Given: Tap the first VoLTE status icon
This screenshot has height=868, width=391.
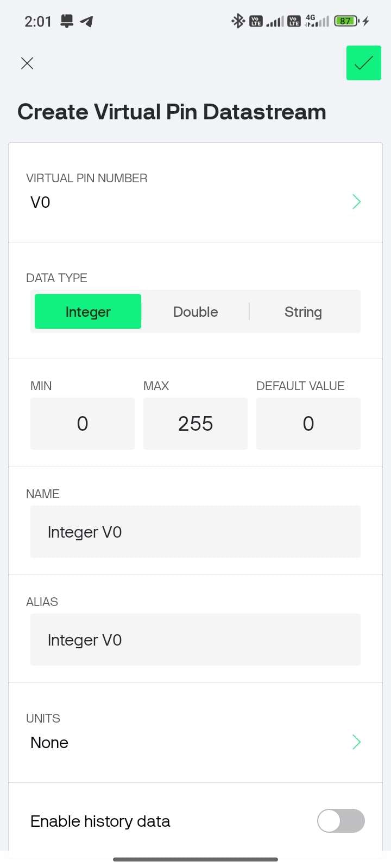Looking at the screenshot, I should [256, 21].
